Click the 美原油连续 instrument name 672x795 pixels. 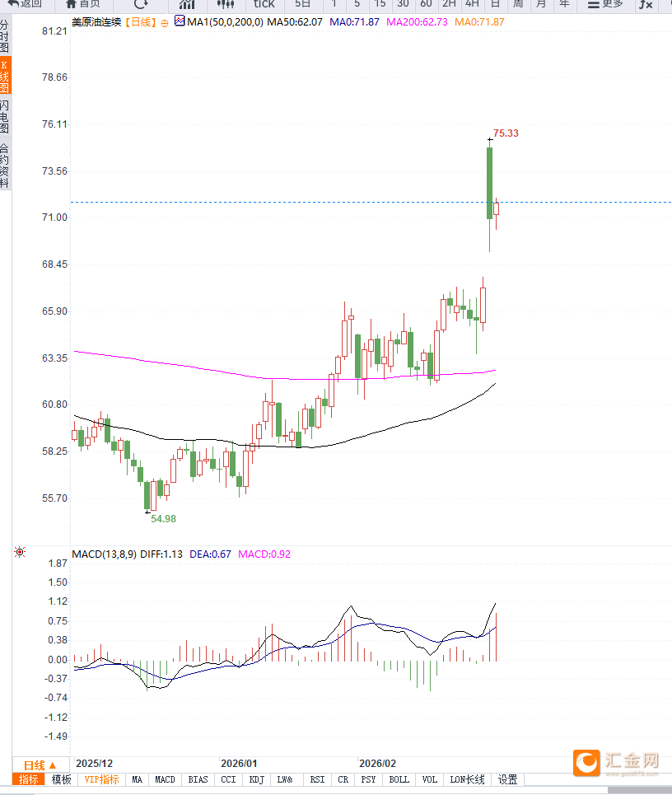pos(96,22)
